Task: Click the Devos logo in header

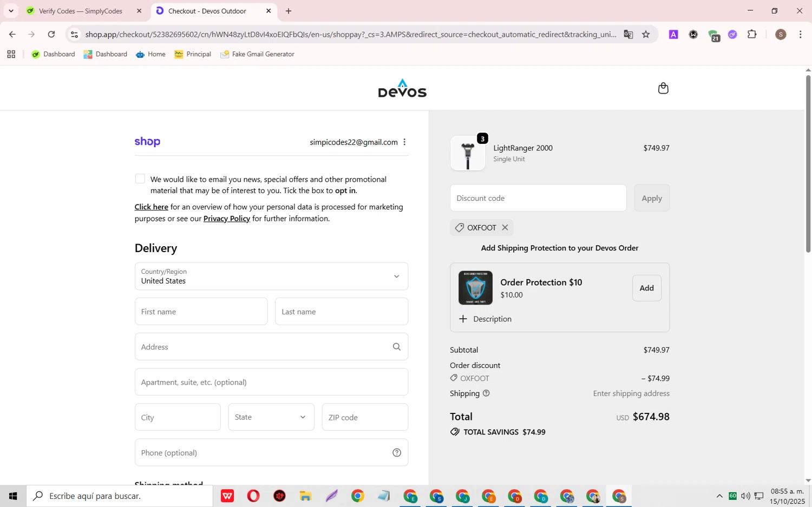Action: (x=402, y=89)
